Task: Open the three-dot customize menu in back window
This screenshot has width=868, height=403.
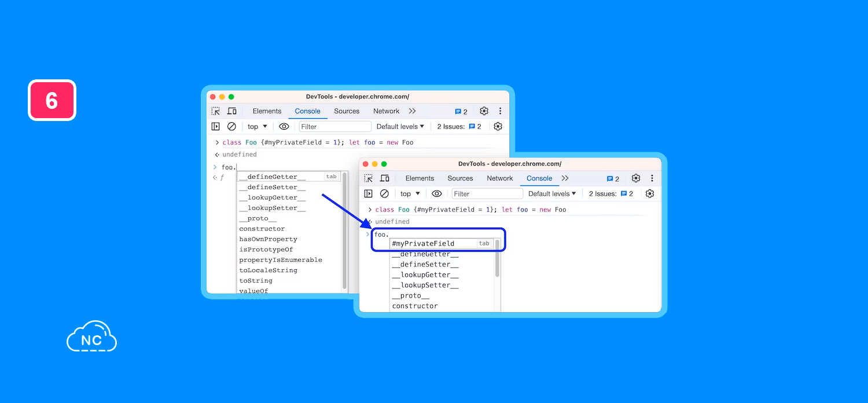Action: [500, 111]
